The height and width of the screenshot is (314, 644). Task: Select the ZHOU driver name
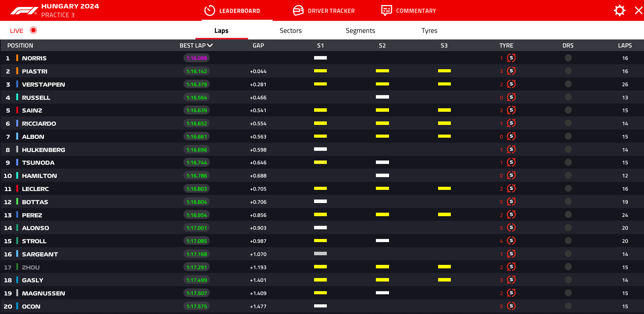click(x=31, y=267)
